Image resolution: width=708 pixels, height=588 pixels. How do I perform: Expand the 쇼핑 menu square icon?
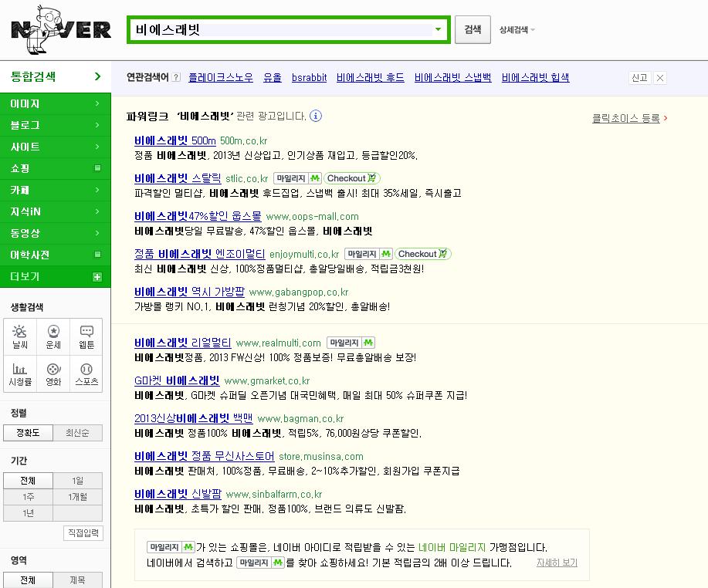pos(97,168)
